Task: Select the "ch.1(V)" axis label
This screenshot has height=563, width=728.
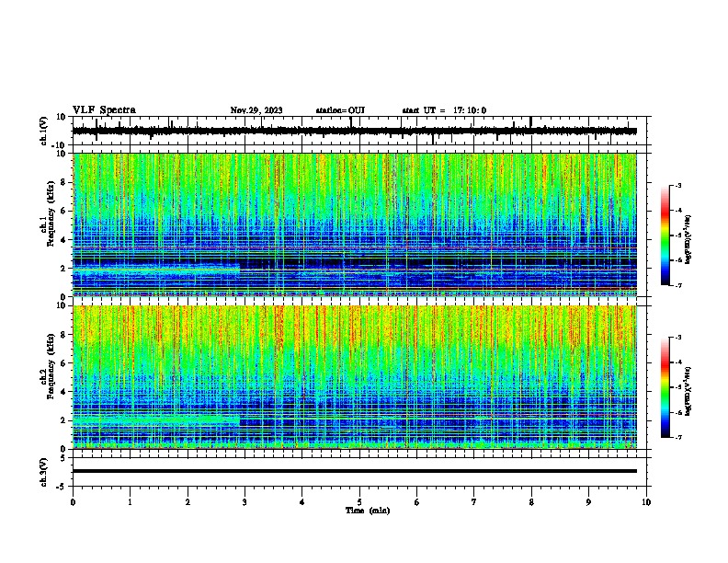Action: click(44, 131)
